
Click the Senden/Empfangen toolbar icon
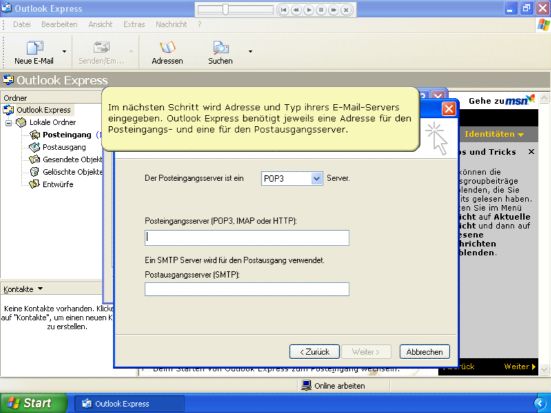[x=101, y=52]
